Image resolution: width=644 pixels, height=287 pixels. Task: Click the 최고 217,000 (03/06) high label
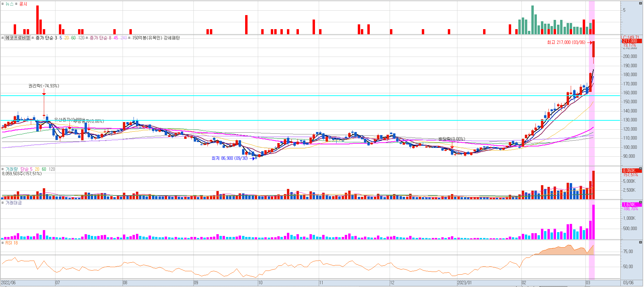(566, 43)
